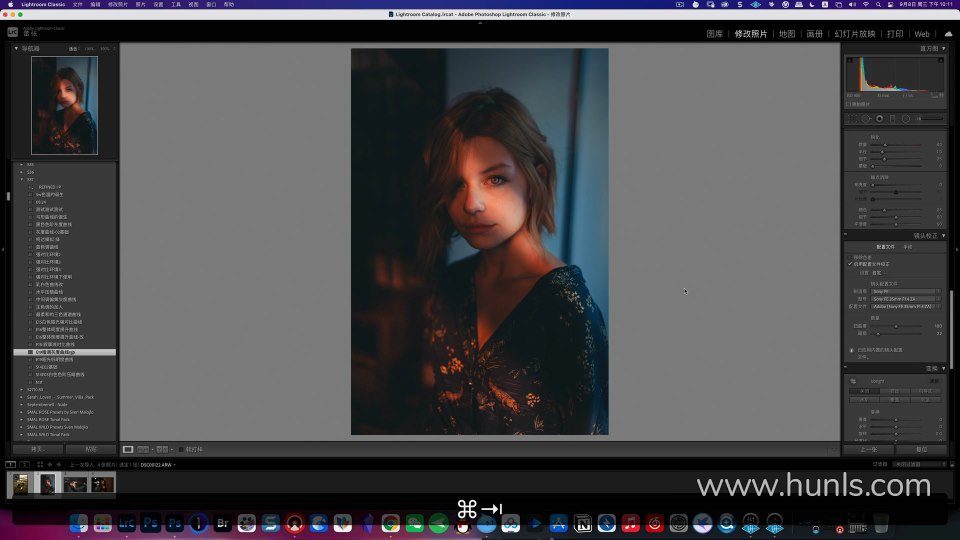Collapse the Navigator panel

(16, 48)
